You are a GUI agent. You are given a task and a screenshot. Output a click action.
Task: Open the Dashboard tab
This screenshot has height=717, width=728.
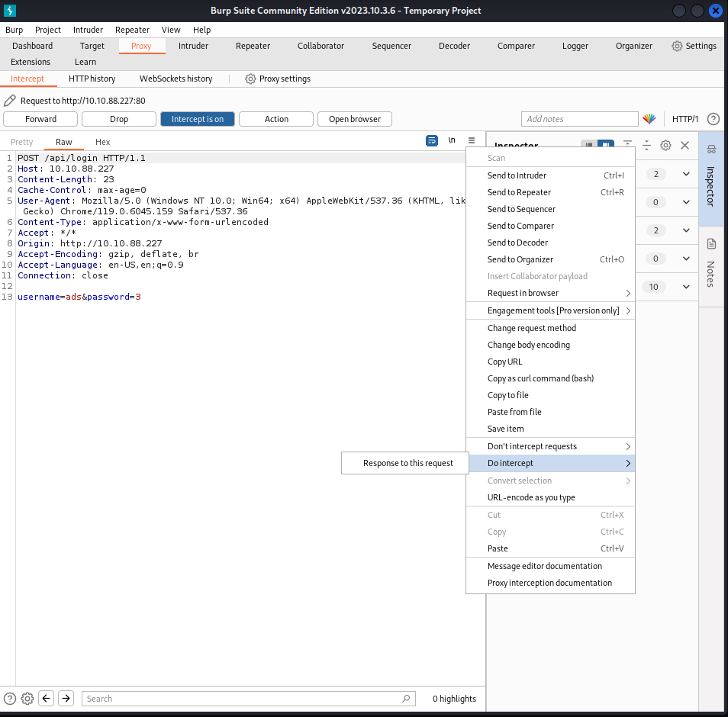click(x=33, y=46)
